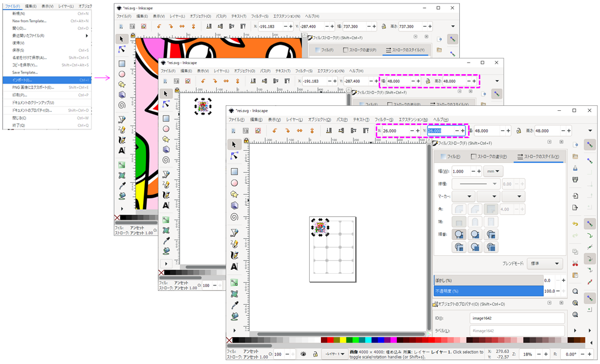Image resolution: width=600 pixels, height=364 pixels.
Task: Select the Node tool in the middle window
Action: coord(166,103)
